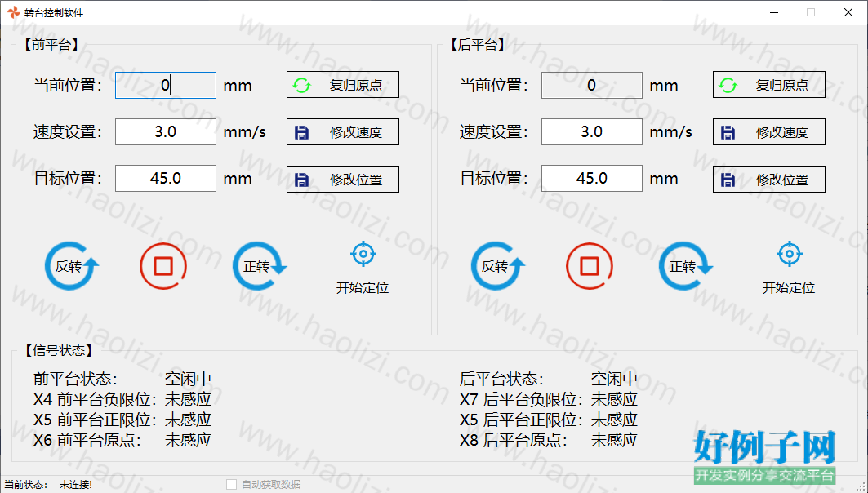Image resolution: width=868 pixels, height=493 pixels.
Task: Minimize the 转台控制软件 window
Action: point(774,13)
